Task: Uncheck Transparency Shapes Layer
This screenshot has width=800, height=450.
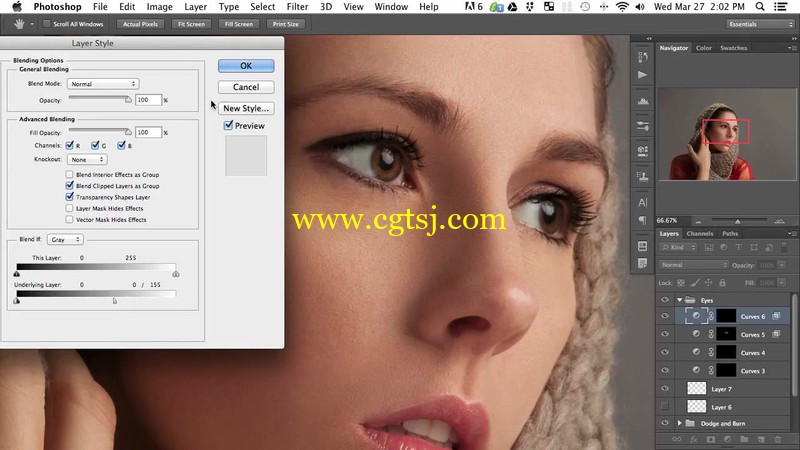Action: (x=69, y=197)
